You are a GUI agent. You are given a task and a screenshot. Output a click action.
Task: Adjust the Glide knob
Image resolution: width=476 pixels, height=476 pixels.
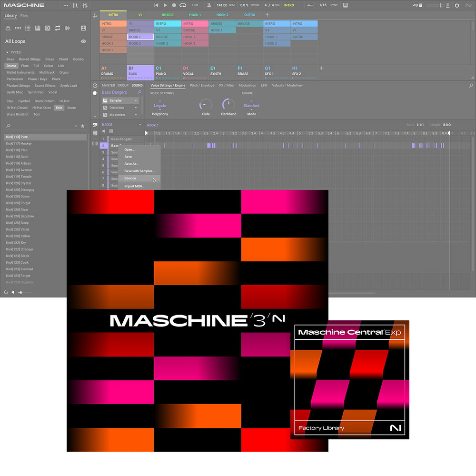click(x=205, y=103)
